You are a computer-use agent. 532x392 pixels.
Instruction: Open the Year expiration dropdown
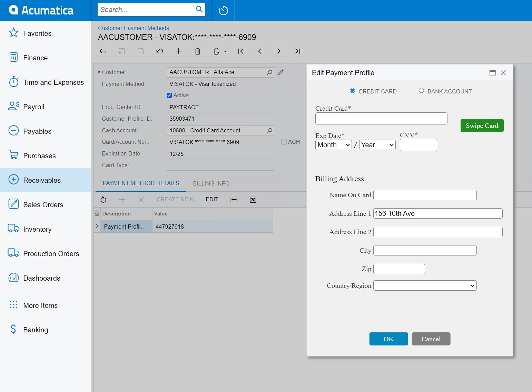click(377, 145)
